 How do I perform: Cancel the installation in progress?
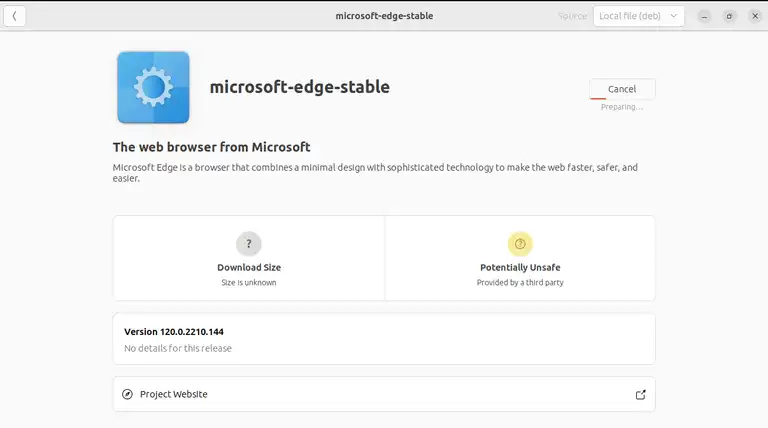coord(622,89)
